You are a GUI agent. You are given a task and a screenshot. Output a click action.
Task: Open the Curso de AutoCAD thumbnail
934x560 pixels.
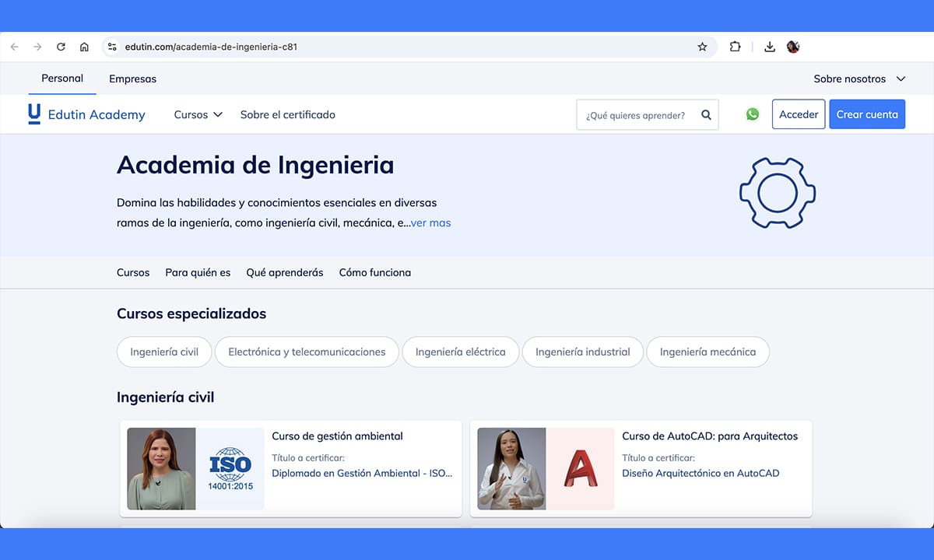point(546,469)
